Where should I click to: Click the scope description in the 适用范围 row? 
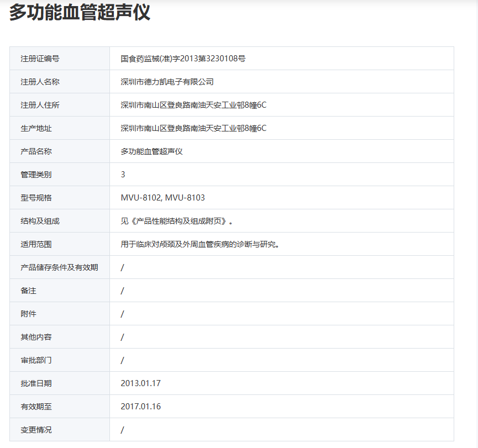[199, 244]
